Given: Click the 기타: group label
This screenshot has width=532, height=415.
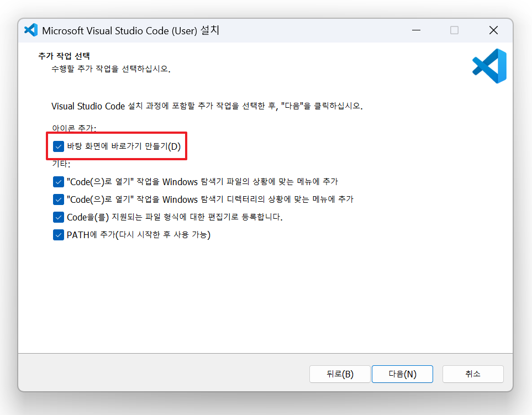Looking at the screenshot, I should pyautogui.click(x=61, y=164).
